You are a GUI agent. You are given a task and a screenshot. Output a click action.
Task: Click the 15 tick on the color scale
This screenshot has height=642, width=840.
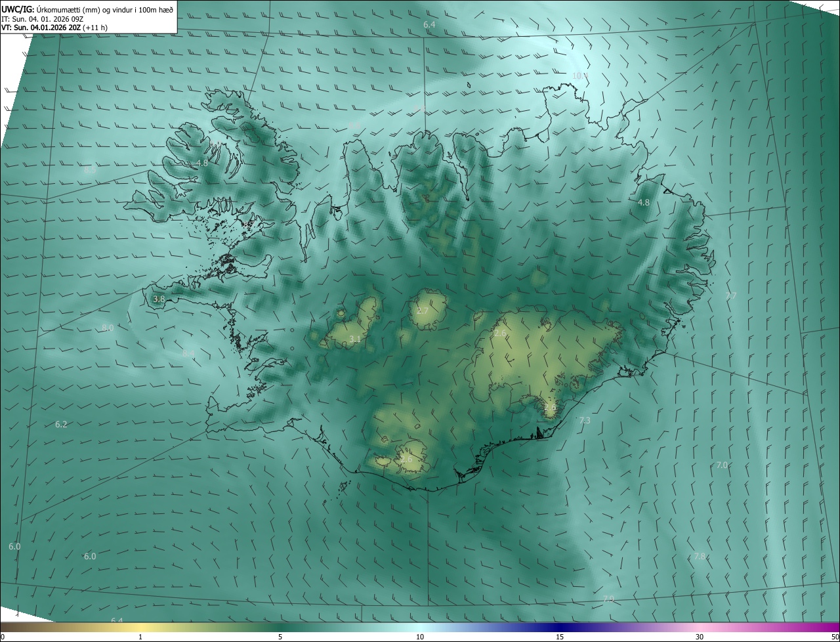click(x=560, y=637)
